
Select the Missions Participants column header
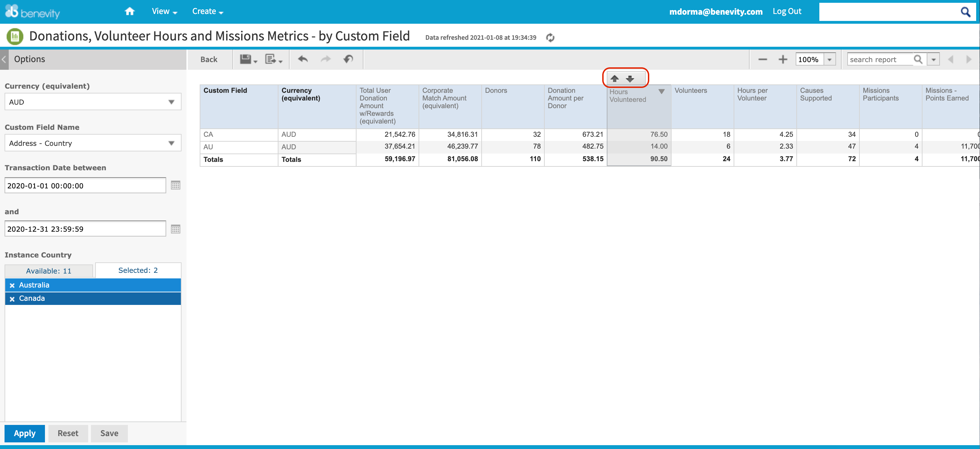[890, 107]
